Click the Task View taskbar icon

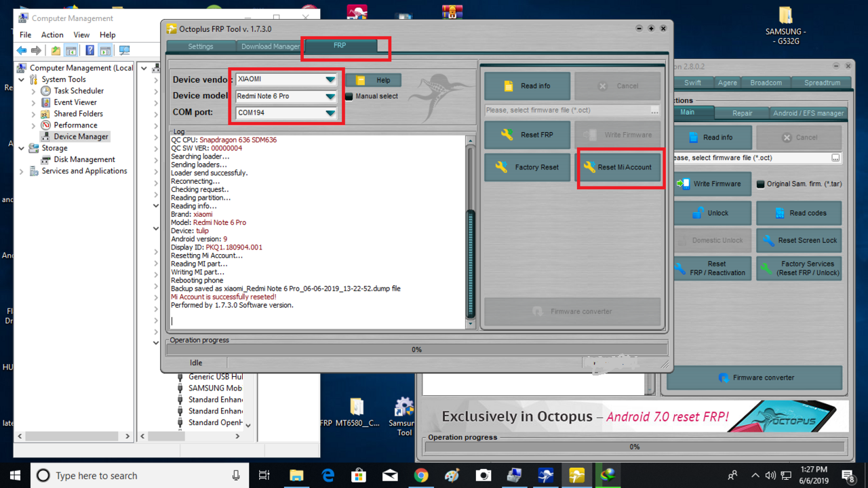pos(264,475)
